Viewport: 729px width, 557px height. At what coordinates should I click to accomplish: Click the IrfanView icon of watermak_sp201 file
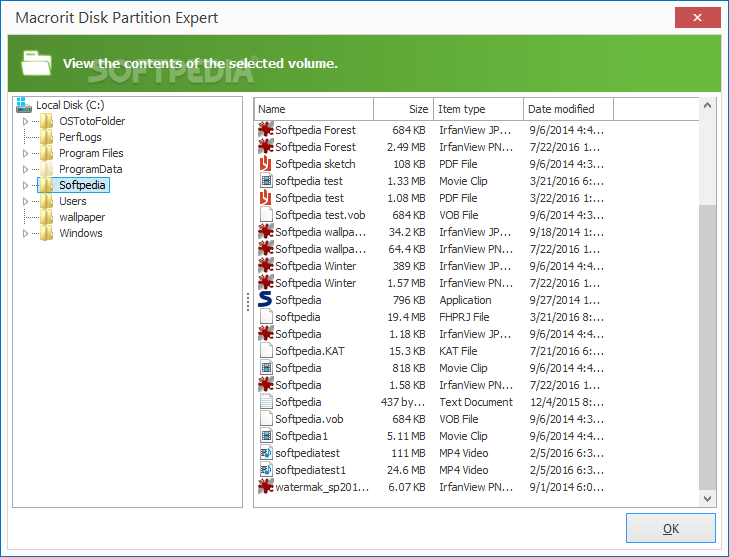click(265, 487)
